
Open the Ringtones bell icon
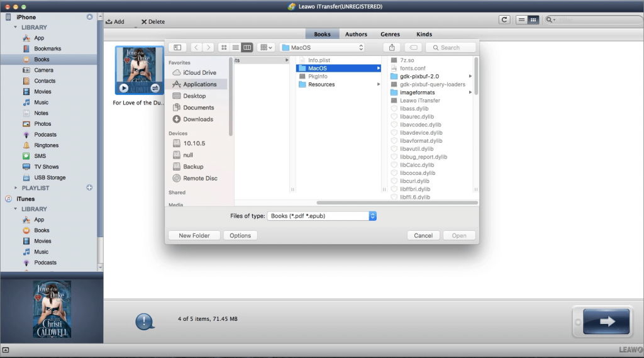[x=26, y=145]
